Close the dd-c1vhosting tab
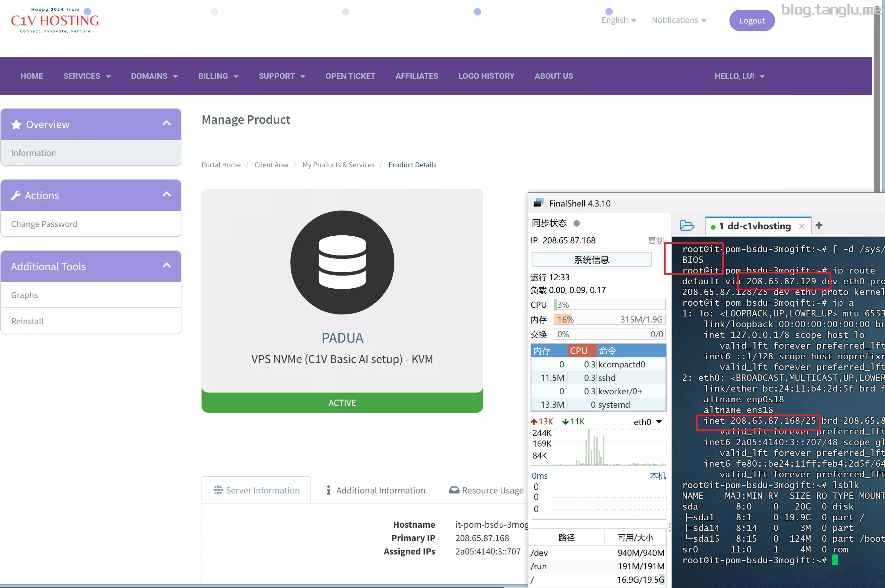The image size is (885, 588). (802, 226)
